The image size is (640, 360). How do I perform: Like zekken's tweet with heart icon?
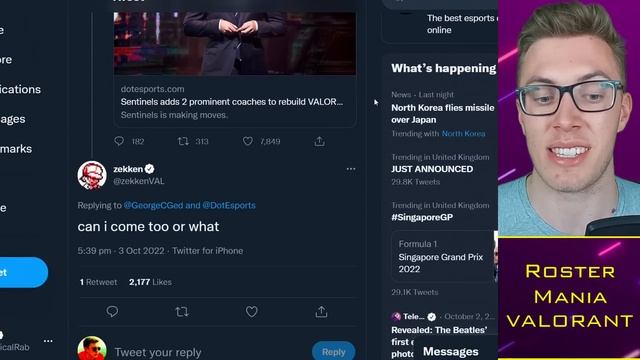(251, 312)
